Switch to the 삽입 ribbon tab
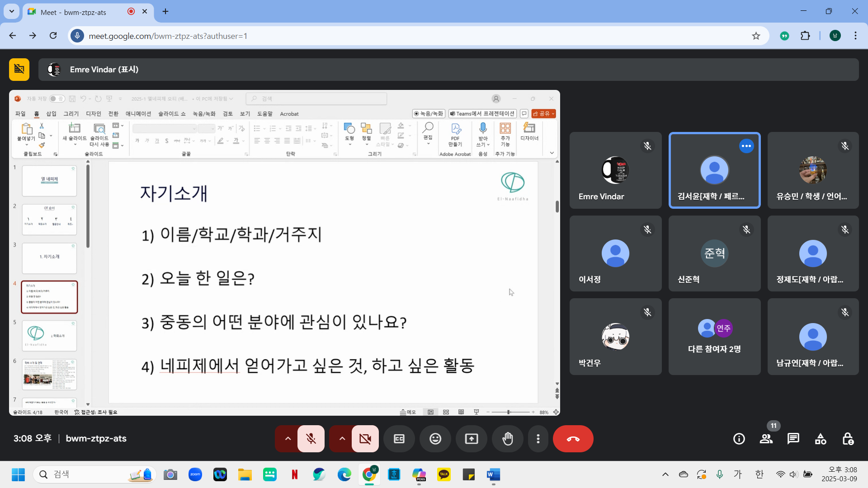The height and width of the screenshot is (488, 868). click(52, 114)
